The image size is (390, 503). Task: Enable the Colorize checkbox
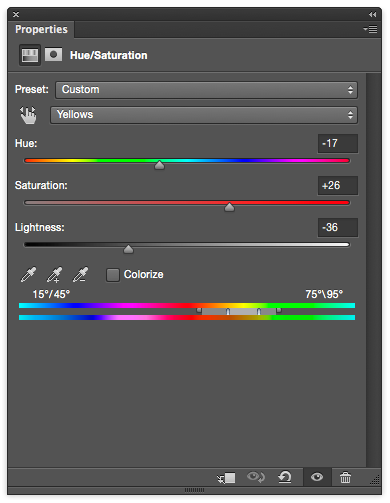point(113,275)
